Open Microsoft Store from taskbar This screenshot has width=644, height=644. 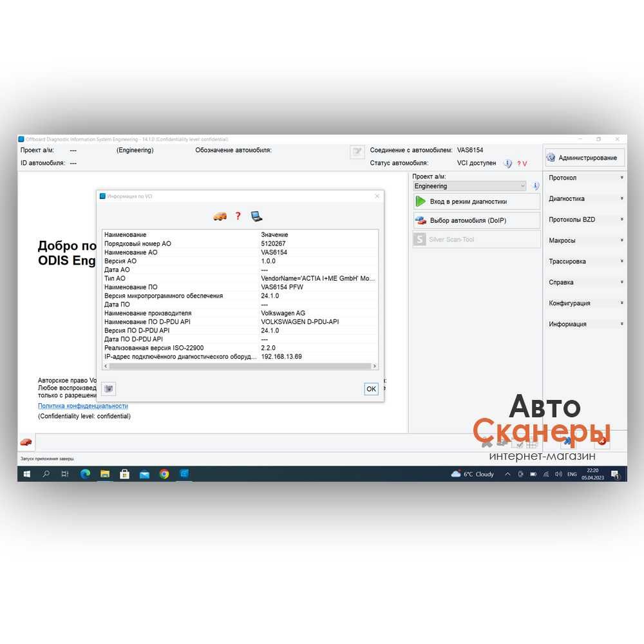click(124, 474)
